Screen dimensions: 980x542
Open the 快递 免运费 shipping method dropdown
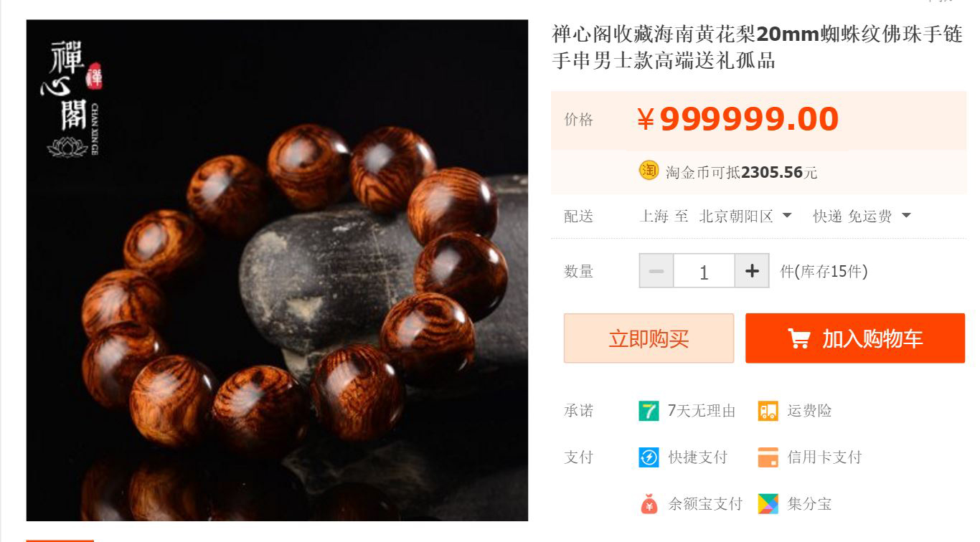pos(862,216)
